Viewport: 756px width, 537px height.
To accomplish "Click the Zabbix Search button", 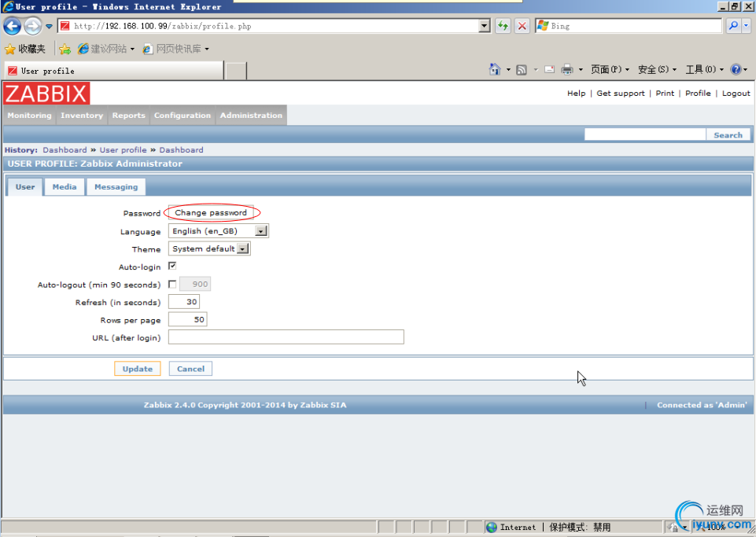I will click(728, 135).
